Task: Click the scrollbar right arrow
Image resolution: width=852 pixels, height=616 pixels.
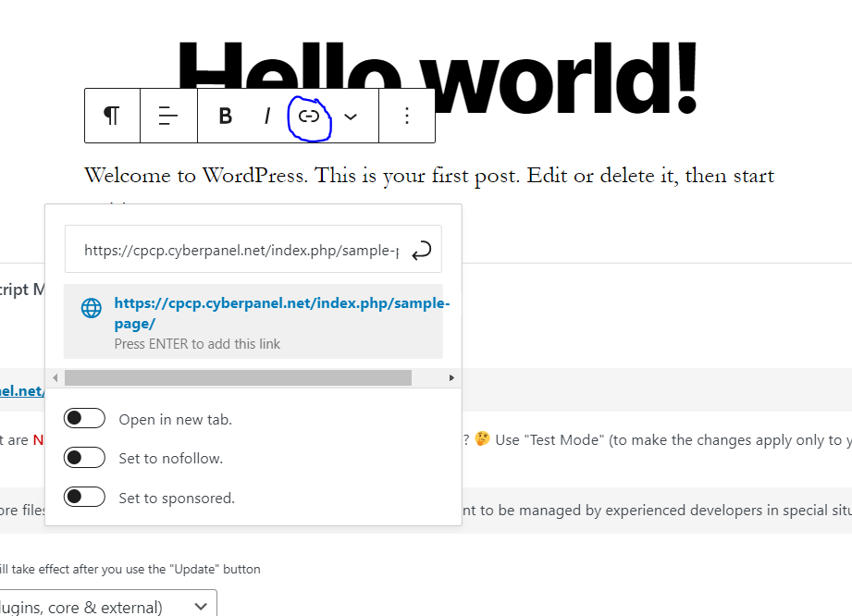Action: point(451,377)
